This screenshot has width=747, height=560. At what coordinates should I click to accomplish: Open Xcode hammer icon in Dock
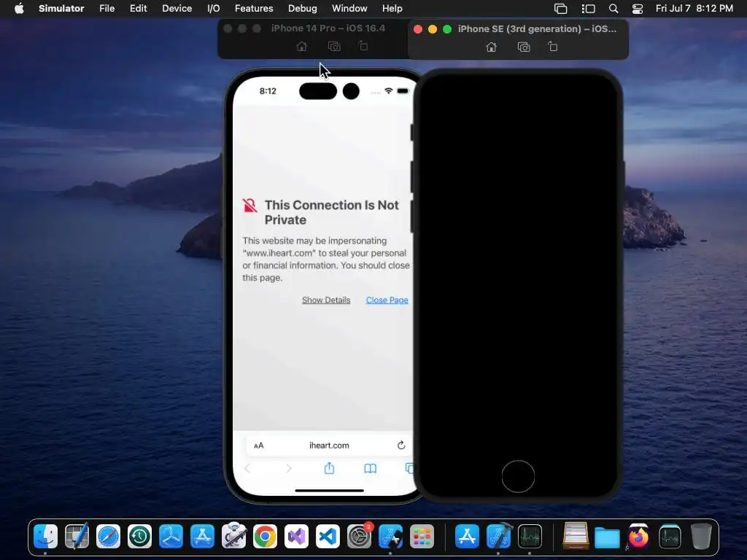[x=499, y=537]
